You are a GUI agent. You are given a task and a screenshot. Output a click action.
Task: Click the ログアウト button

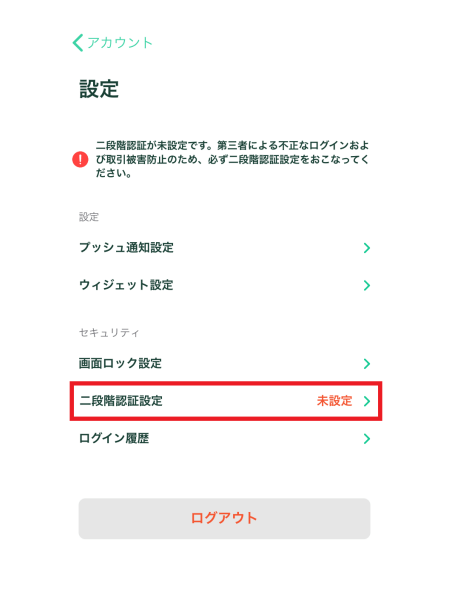pyautogui.click(x=224, y=518)
